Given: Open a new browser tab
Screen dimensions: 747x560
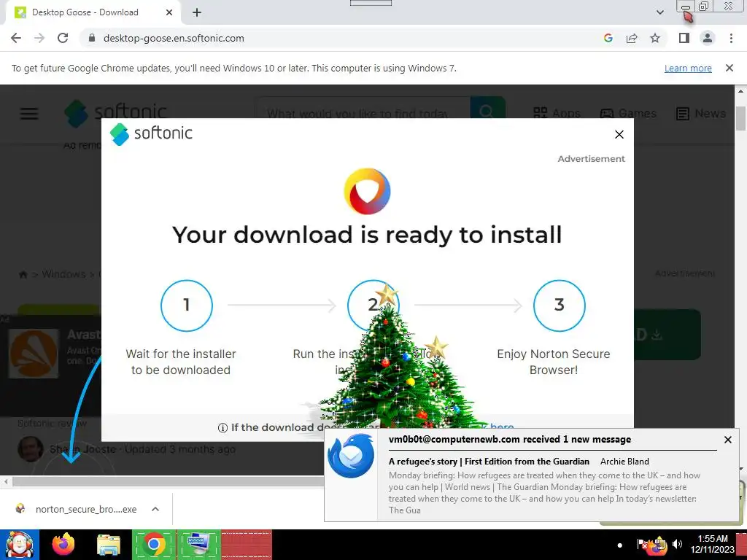Looking at the screenshot, I should [197, 13].
